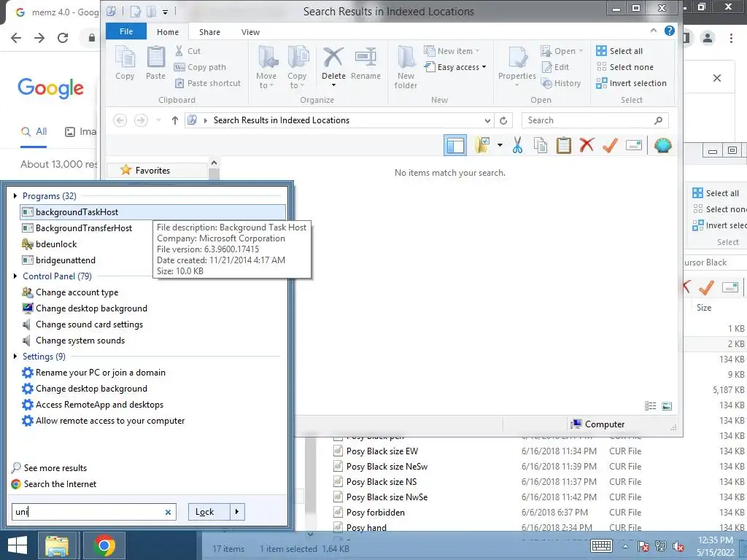The height and width of the screenshot is (560, 747).
Task: Click the shell globe icon in the secondary toolbar
Action: [662, 145]
